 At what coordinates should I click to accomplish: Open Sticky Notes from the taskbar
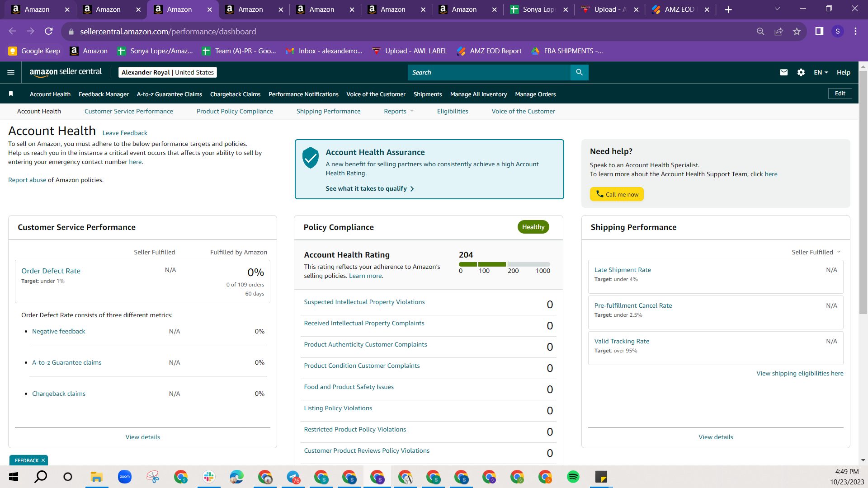tap(601, 477)
